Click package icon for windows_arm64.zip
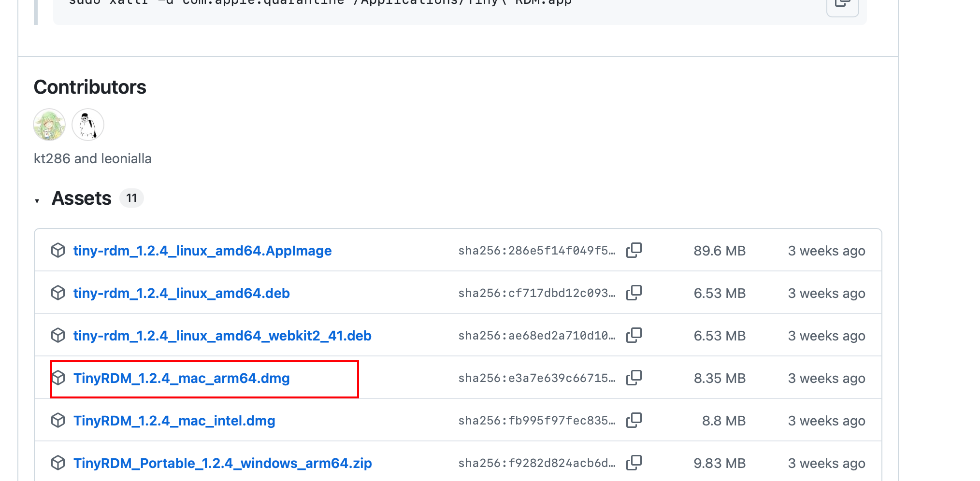The height and width of the screenshot is (481, 980). (58, 463)
